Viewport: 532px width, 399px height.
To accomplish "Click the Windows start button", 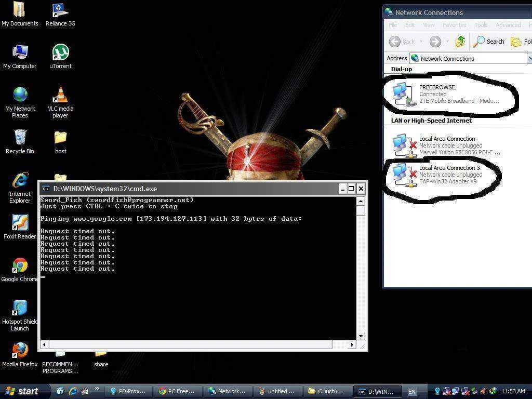I will tap(24, 391).
